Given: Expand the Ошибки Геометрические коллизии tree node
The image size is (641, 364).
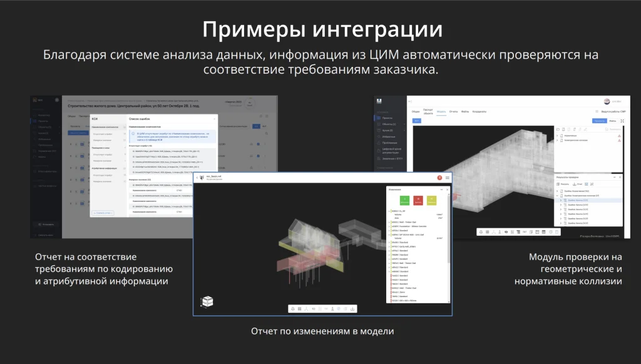Looking at the screenshot, I should coord(558,196).
